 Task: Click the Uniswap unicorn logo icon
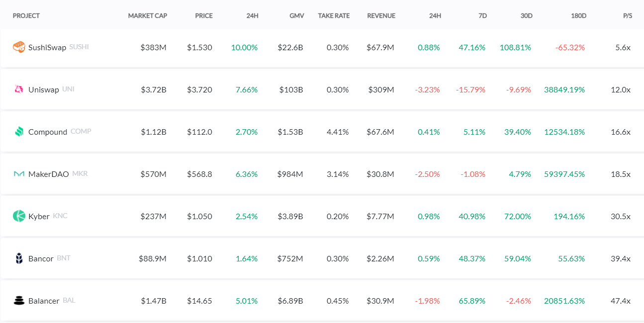[19, 89]
